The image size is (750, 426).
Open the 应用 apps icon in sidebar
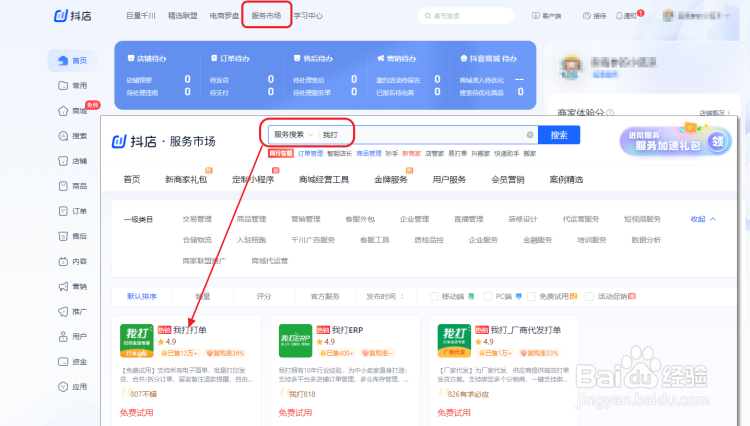[63, 387]
